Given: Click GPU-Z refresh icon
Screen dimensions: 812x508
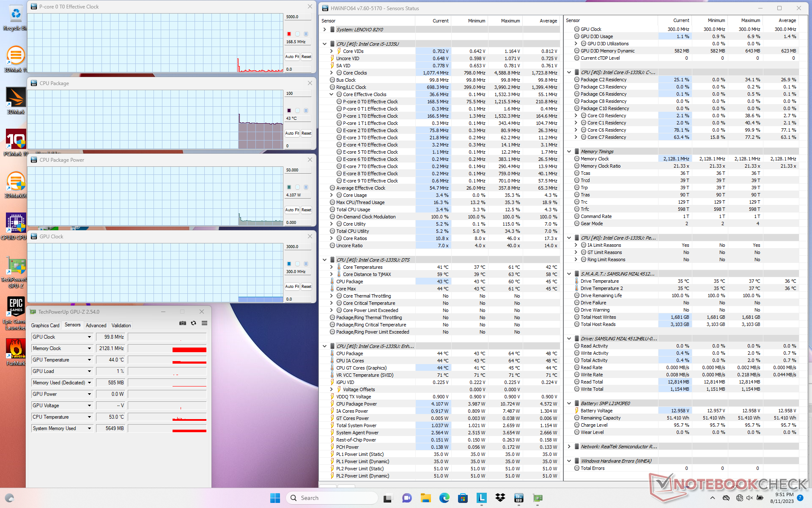Looking at the screenshot, I should [194, 323].
